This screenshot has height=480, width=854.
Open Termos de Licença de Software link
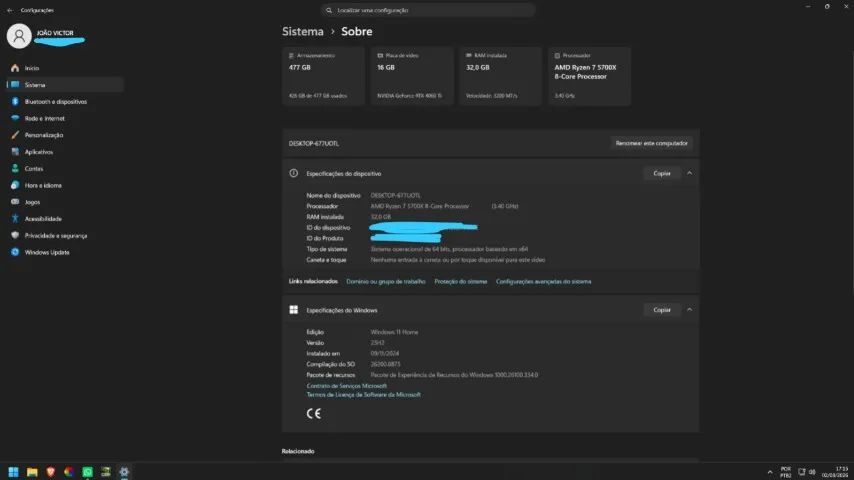point(363,395)
